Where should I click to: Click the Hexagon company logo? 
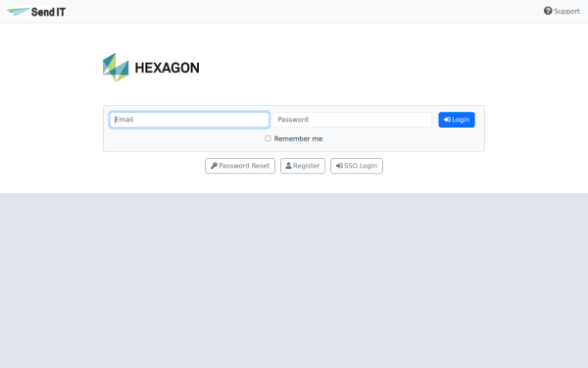coord(151,67)
